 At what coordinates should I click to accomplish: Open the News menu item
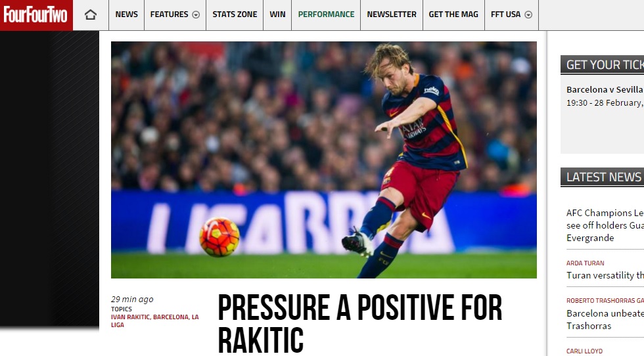coord(126,14)
